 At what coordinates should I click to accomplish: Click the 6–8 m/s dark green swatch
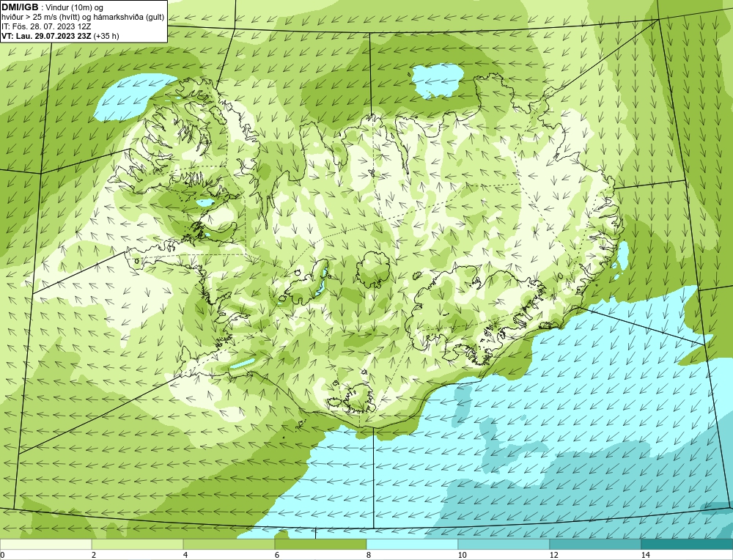[321, 544]
